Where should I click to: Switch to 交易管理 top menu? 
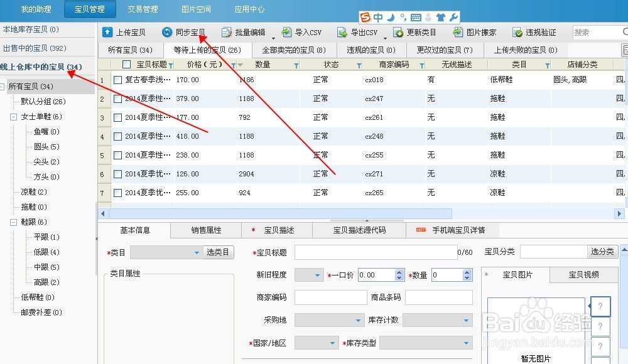pos(143,9)
